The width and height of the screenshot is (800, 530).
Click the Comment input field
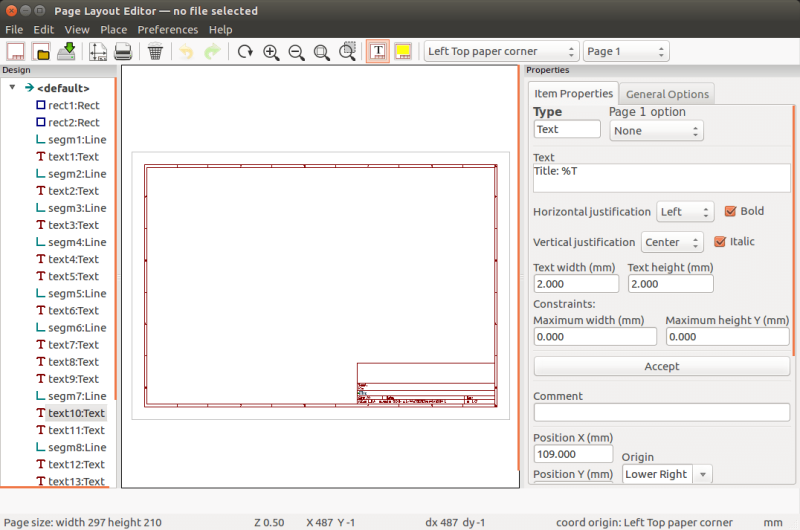point(662,412)
